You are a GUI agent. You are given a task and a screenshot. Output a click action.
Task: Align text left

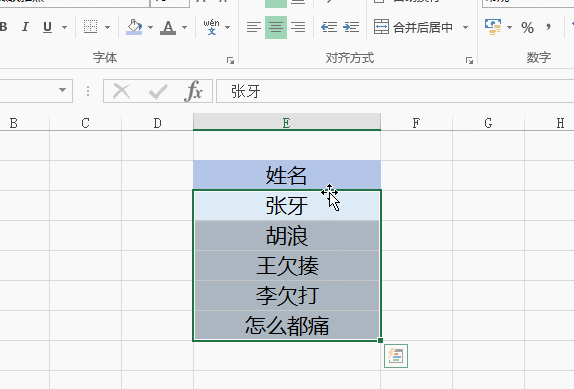pos(254,27)
